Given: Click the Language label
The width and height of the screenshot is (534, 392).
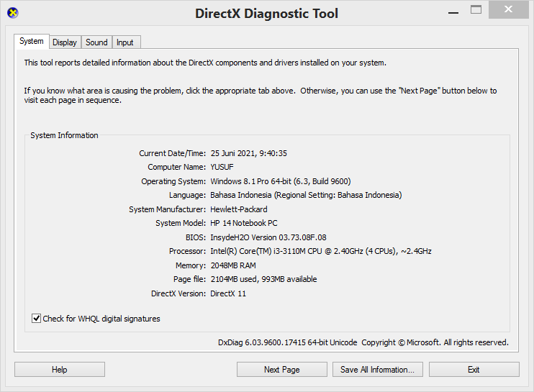Looking at the screenshot, I should click(187, 195).
